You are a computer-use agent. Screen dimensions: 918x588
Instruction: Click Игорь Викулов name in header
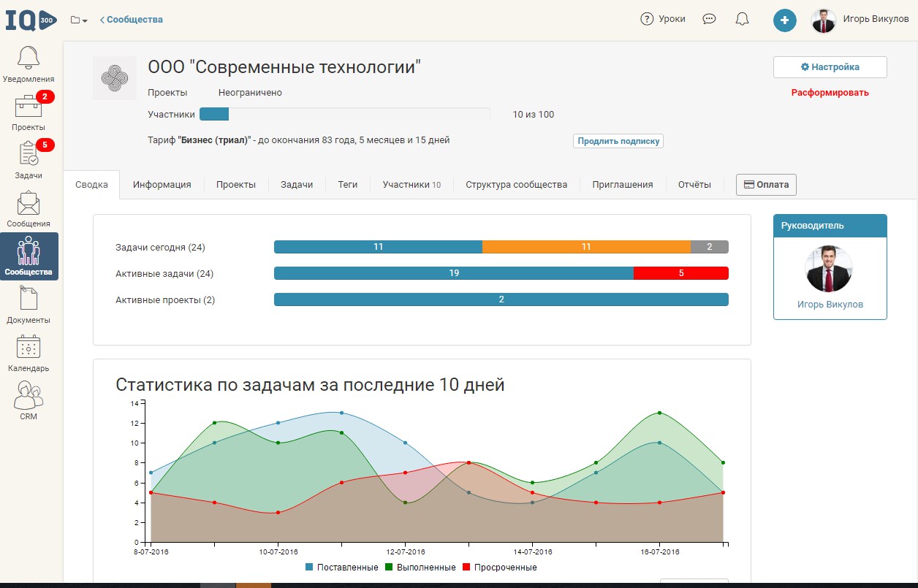click(876, 20)
